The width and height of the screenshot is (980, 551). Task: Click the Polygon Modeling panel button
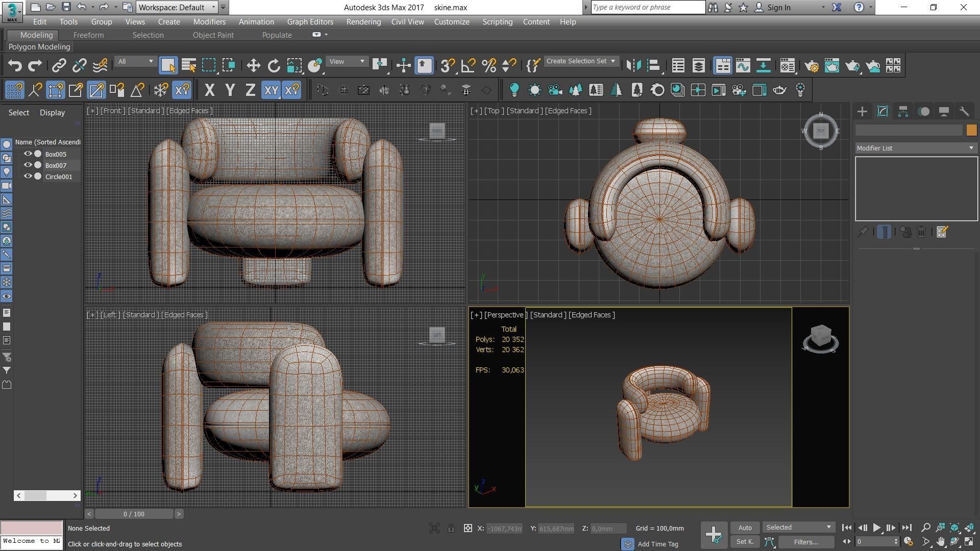coord(39,47)
